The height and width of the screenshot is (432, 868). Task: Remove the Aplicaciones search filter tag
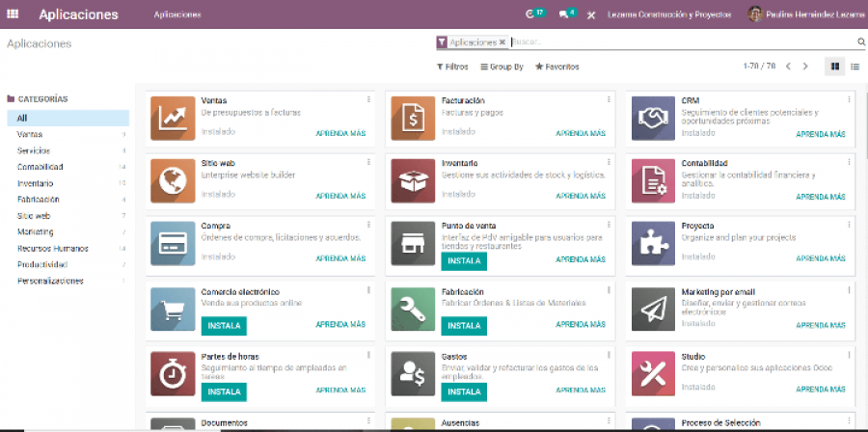coord(502,42)
